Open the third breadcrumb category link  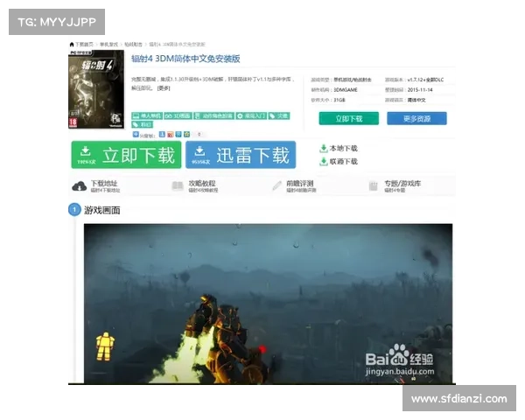[x=133, y=45]
